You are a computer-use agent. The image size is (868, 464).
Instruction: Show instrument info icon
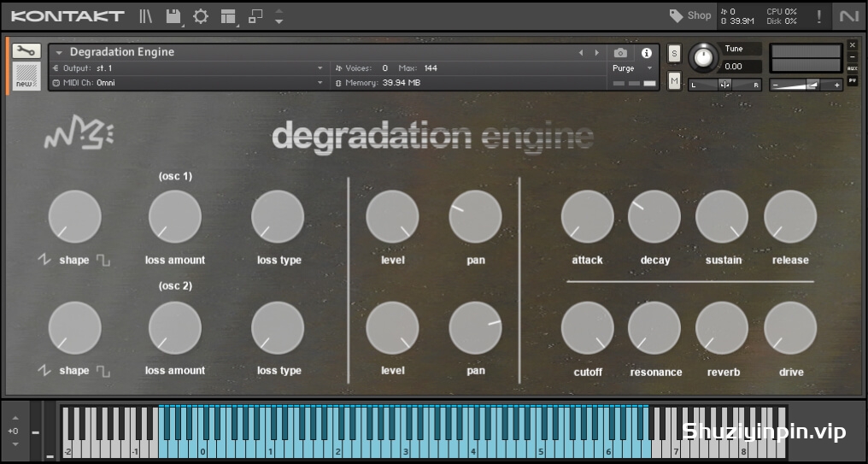click(646, 53)
